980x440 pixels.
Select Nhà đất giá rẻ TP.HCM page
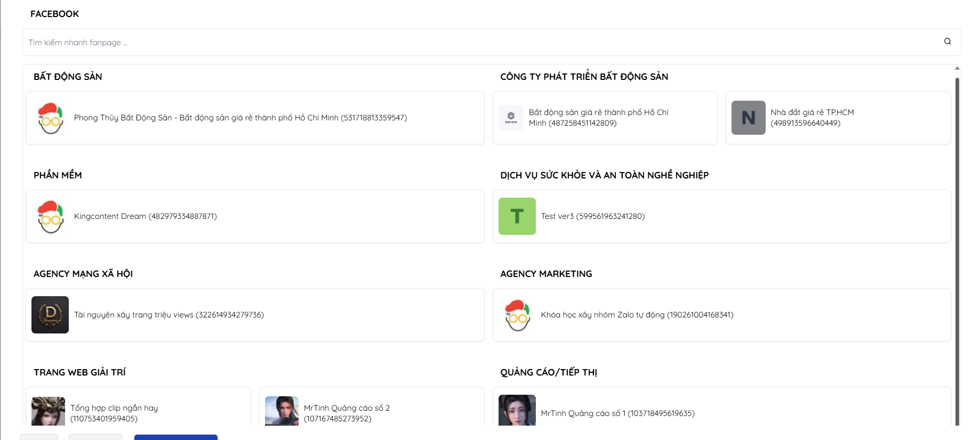click(812, 118)
